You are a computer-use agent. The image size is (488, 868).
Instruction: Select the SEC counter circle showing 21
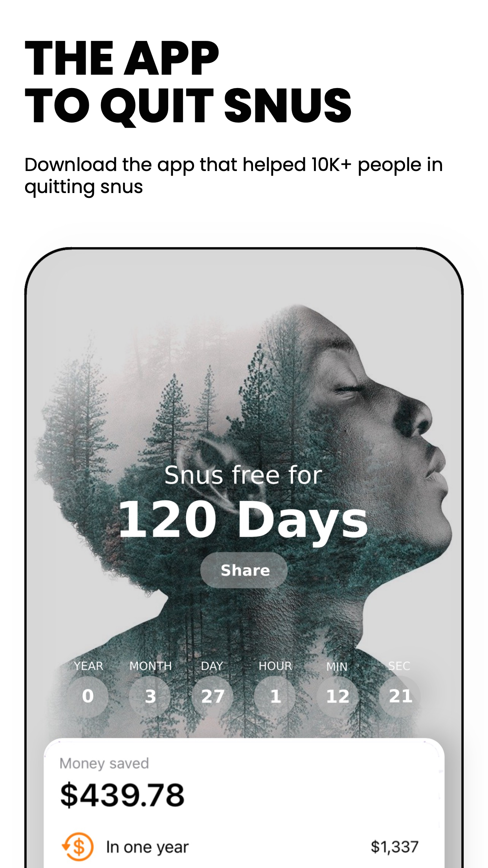pyautogui.click(x=400, y=697)
